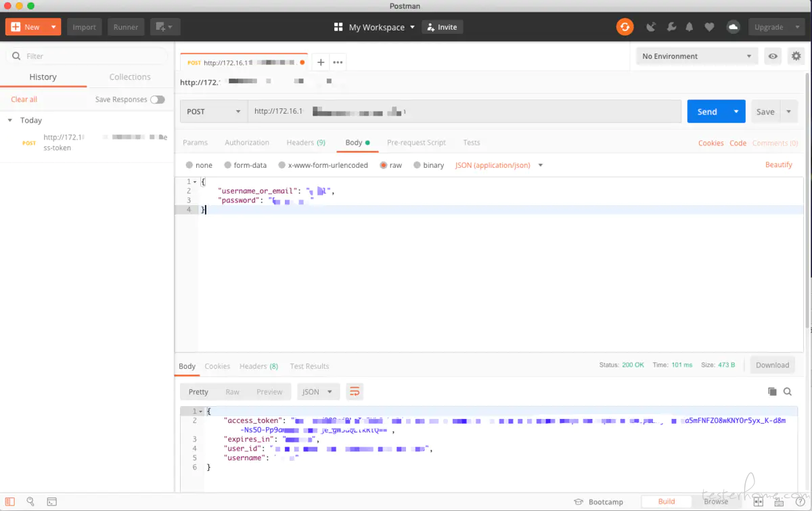Click the Invite button
Screen dimensions: 812x511
442,27
